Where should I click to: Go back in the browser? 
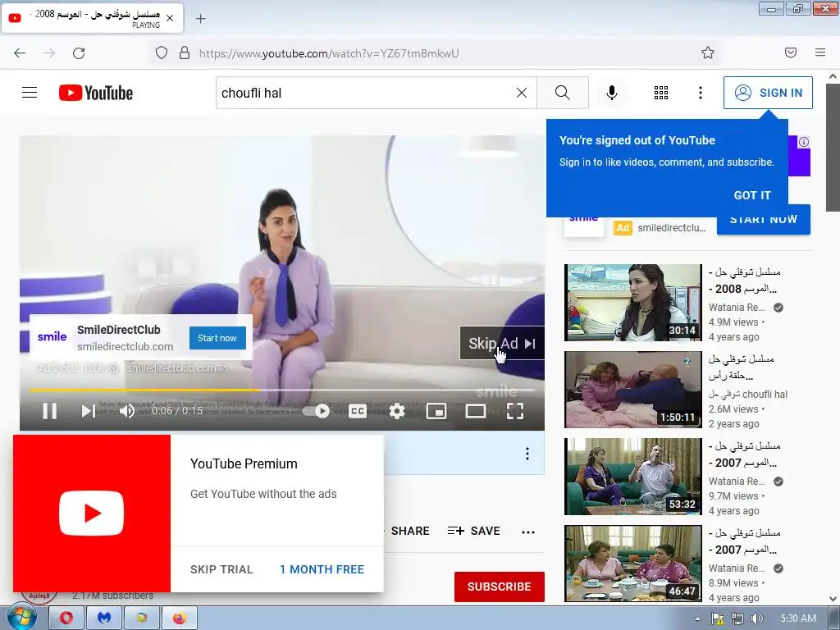(20, 53)
